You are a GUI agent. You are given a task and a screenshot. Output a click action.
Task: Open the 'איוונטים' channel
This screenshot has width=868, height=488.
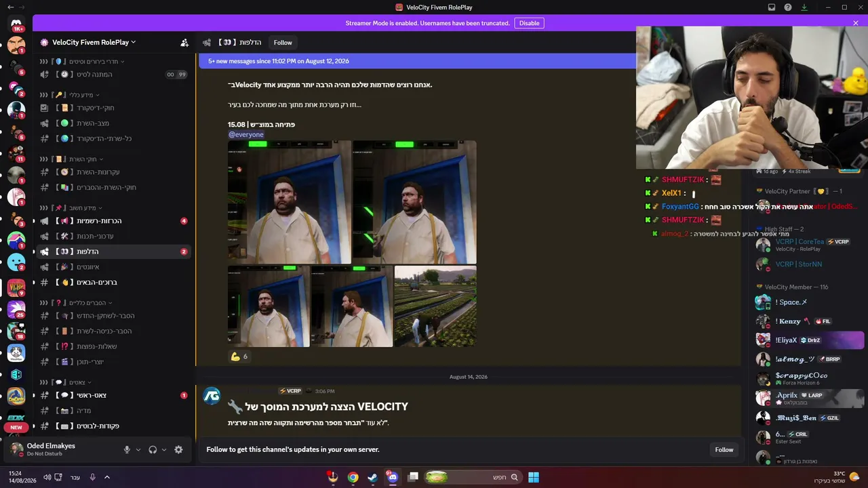point(113,267)
